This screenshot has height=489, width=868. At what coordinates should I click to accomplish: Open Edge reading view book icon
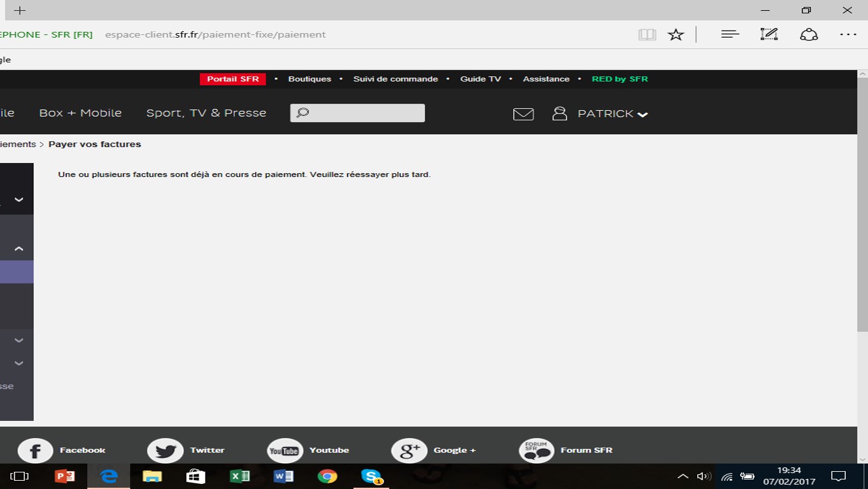[x=647, y=35]
